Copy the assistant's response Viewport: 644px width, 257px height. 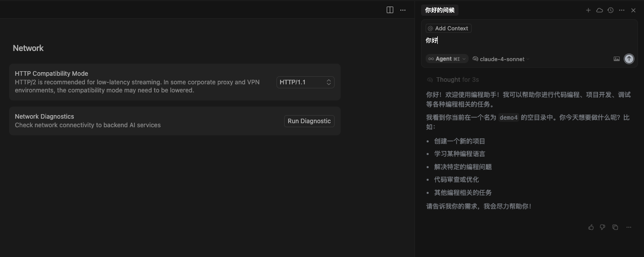[x=615, y=227]
